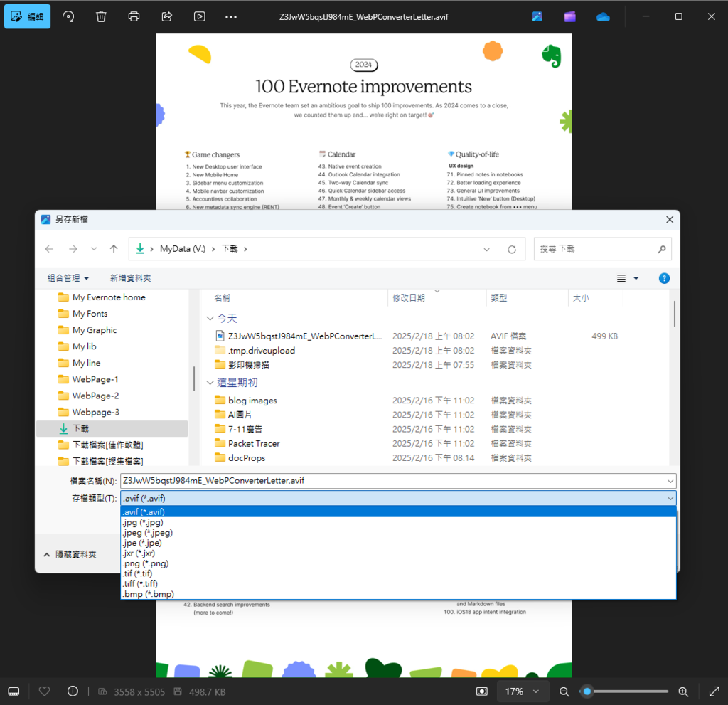Viewport: 728px width, 705px height.
Task: Choose .jpg (*.jpg) from file type list
Action: pyautogui.click(x=398, y=523)
